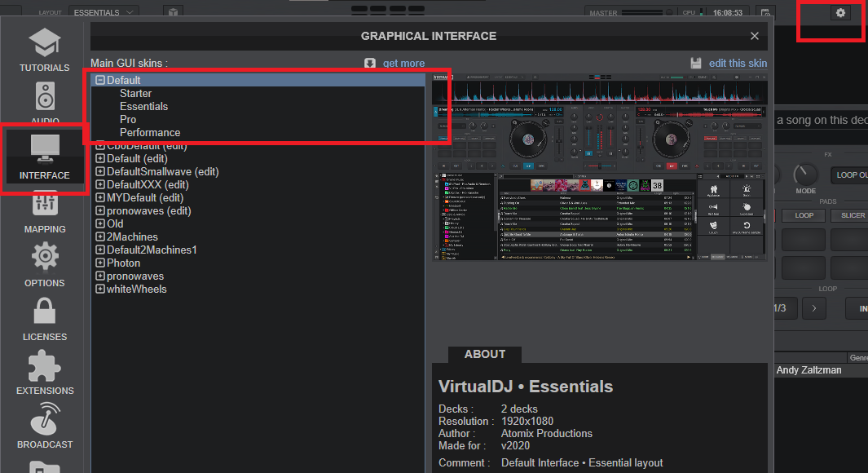Close the Graphical Interface dialog
Viewport: 868px width, 473px height.
[x=755, y=36]
